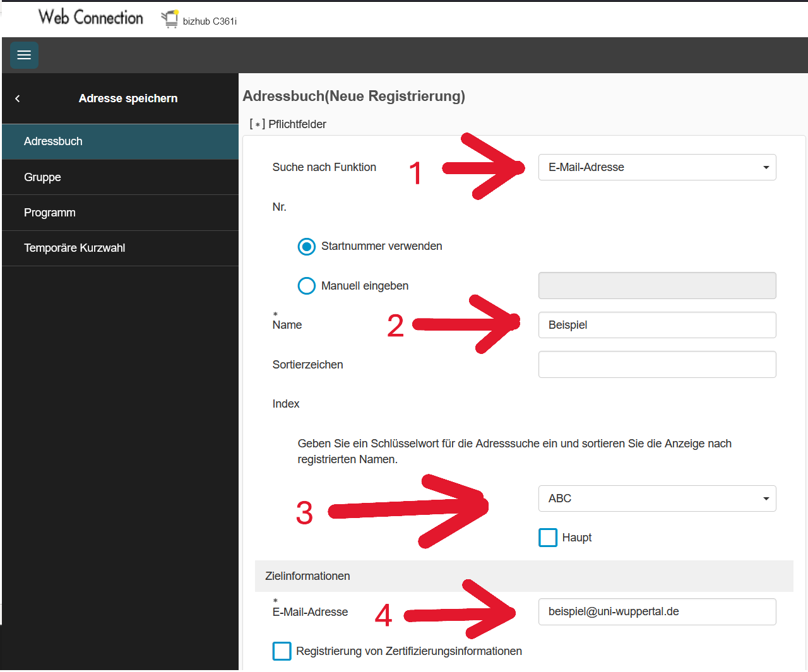
Task: Click the back chevron beside Adresse speichern
Action: point(18,98)
